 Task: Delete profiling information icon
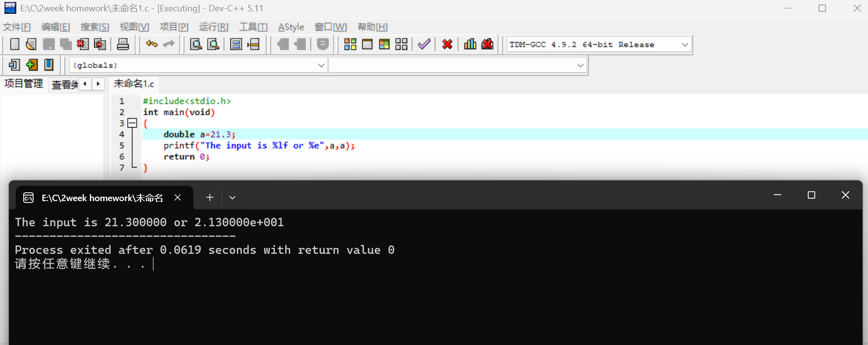click(488, 44)
